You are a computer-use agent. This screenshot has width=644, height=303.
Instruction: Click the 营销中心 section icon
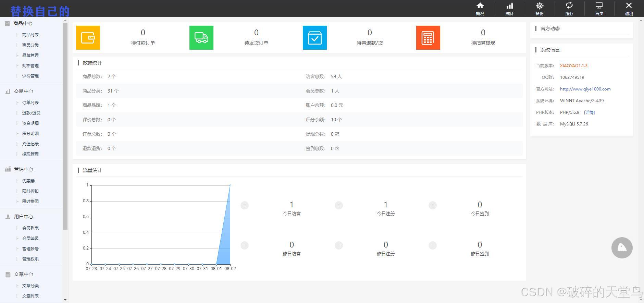[x=8, y=169]
